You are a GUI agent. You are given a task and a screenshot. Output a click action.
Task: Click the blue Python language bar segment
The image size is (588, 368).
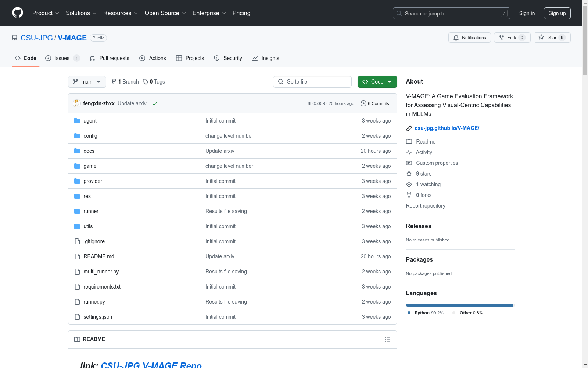459,305
